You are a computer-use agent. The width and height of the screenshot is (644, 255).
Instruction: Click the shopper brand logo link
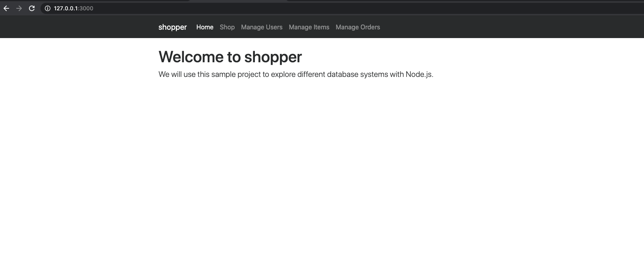(172, 27)
